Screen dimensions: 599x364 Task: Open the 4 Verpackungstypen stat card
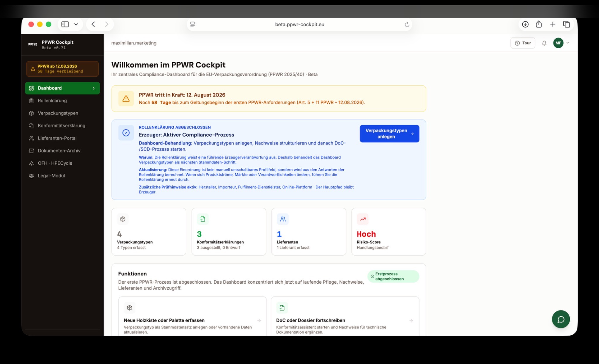pos(149,232)
